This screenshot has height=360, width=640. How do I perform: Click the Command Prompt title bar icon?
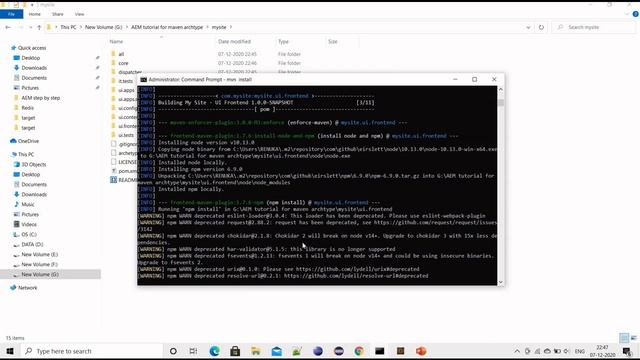(144, 80)
